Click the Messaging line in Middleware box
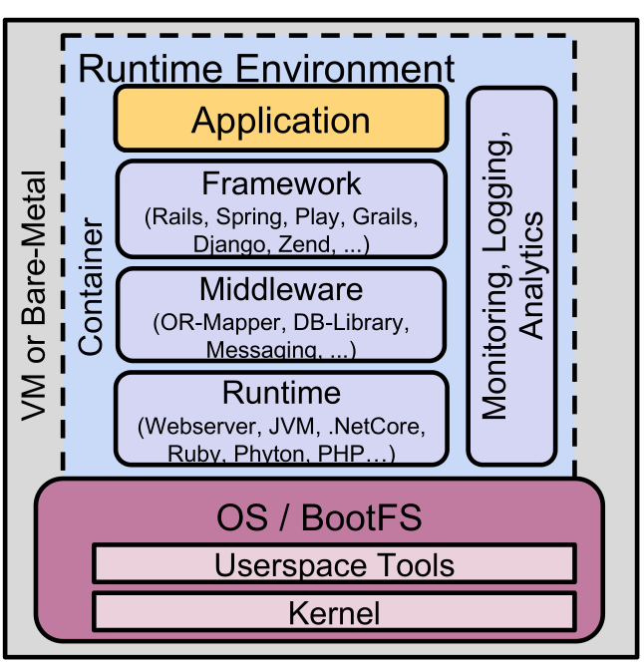 (280, 349)
